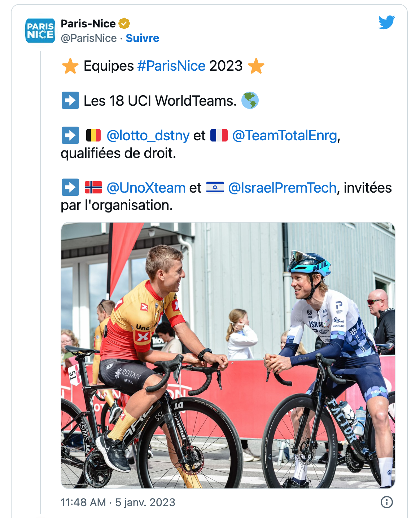Click the blue Twitter bird logo
Viewport: 420px width, 518px height.
[x=386, y=22]
